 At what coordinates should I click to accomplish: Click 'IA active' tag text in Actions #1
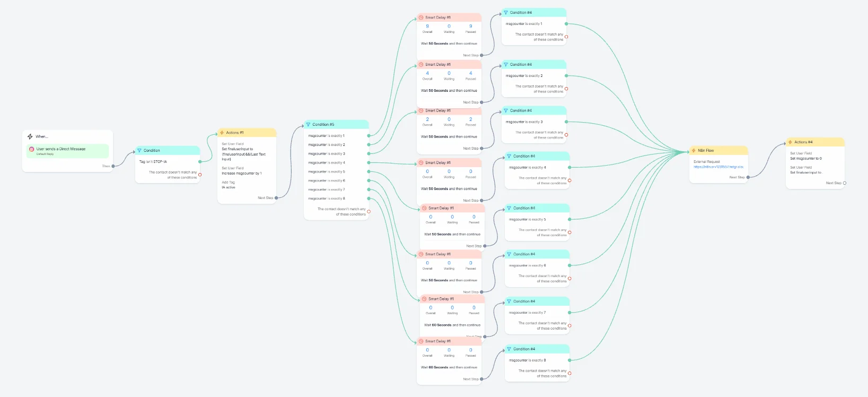click(x=229, y=187)
